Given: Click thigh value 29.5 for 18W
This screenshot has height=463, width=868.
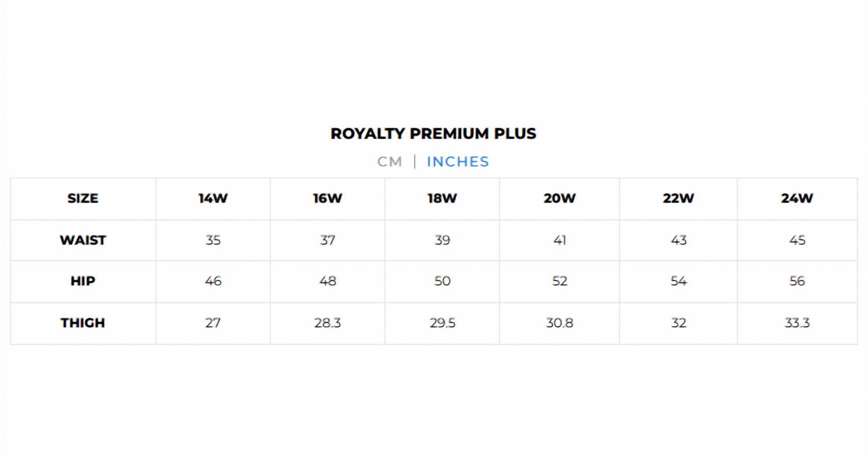Looking at the screenshot, I should pyautogui.click(x=442, y=323).
